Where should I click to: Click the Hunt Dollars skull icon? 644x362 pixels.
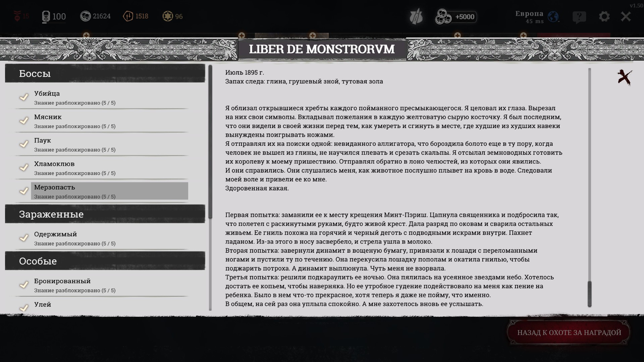tap(86, 16)
